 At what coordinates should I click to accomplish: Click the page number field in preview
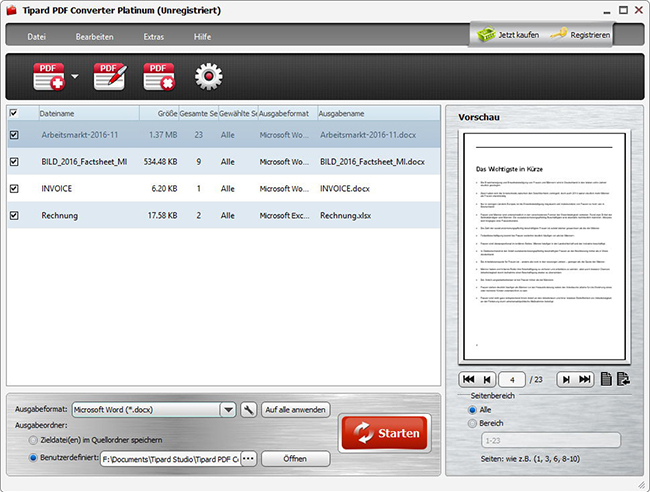click(513, 379)
